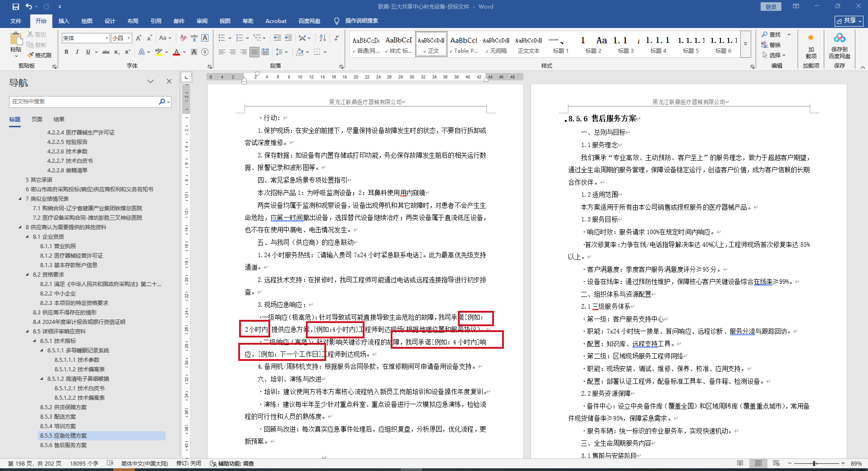Toggle subscript formatting
Screen dimensions: 868x471
click(117, 52)
